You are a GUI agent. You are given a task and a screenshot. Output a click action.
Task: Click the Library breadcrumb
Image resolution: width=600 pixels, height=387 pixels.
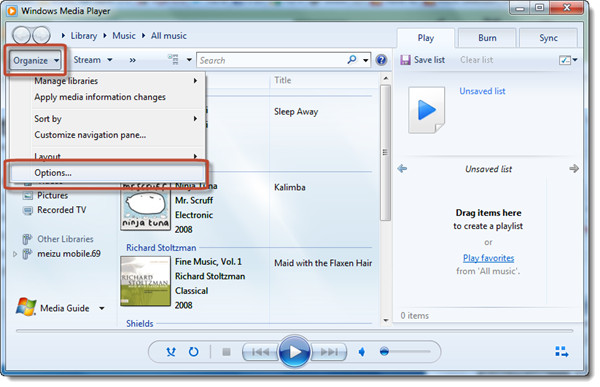(83, 36)
